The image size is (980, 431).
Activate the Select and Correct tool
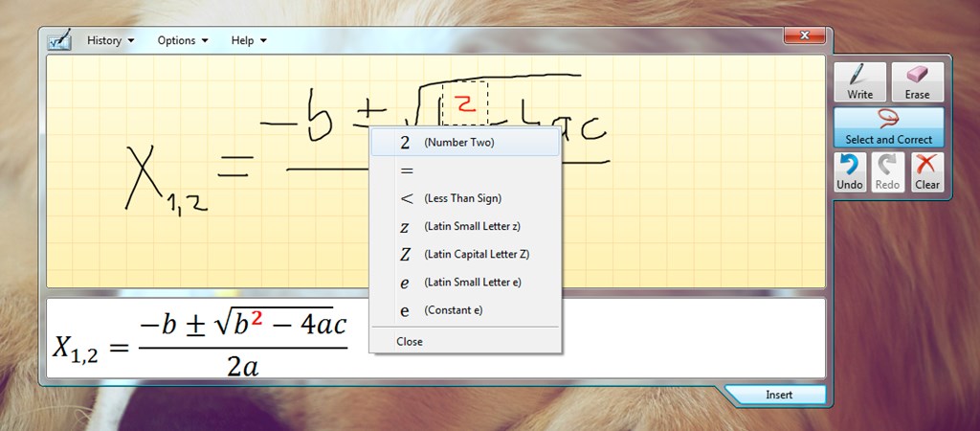pyautogui.click(x=889, y=127)
